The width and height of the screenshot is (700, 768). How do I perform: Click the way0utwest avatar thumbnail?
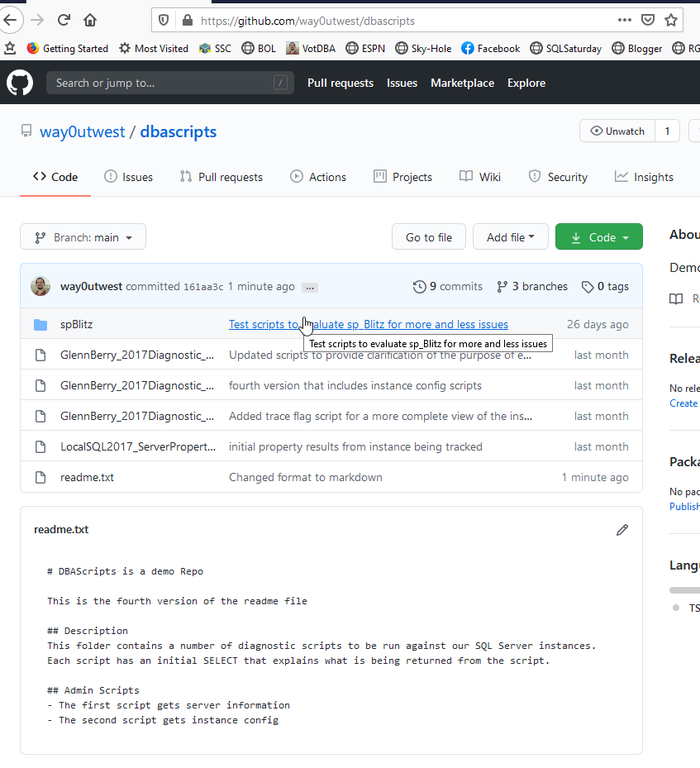(40, 287)
